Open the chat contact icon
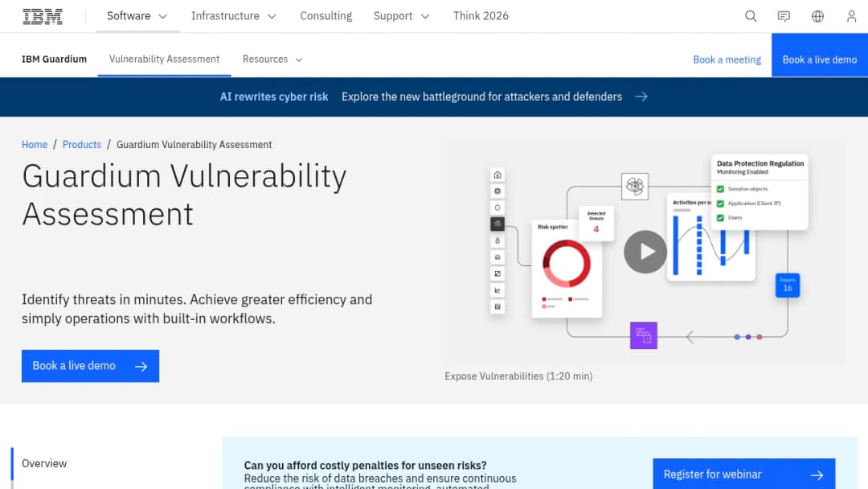Screen dimensions: 868x489 pos(784,16)
